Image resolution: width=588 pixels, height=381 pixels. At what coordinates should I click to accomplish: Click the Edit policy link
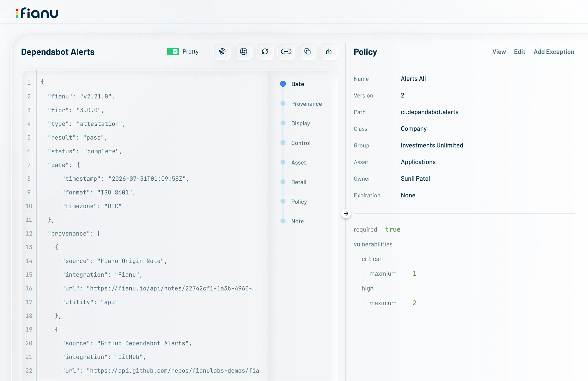pyautogui.click(x=519, y=52)
